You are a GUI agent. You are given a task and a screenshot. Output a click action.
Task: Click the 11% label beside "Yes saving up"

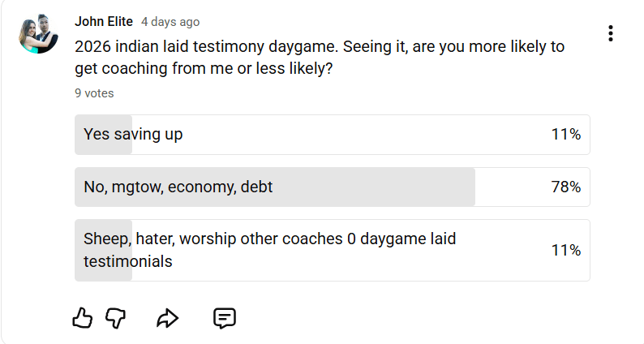tap(565, 135)
